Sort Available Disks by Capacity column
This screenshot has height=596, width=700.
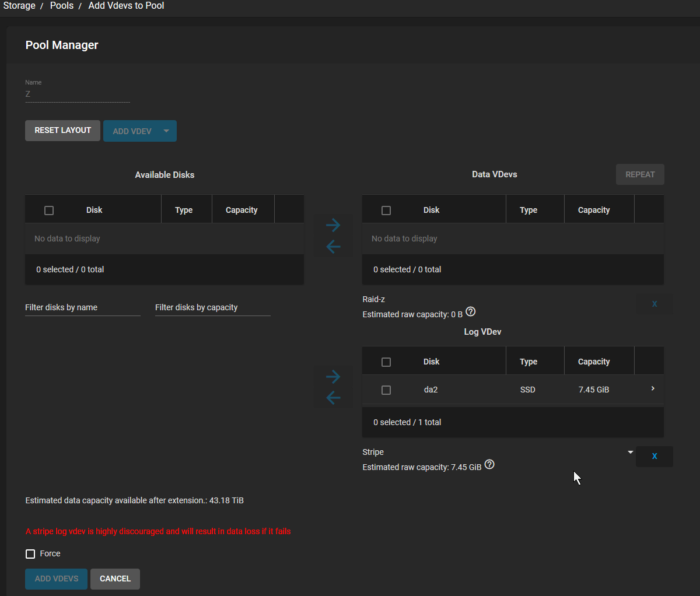pos(242,210)
